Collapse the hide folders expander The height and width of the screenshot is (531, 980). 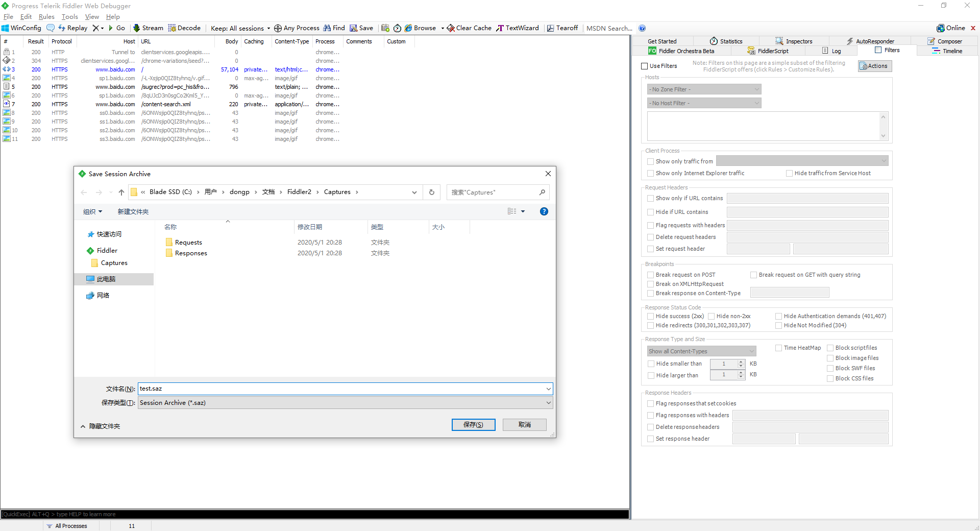click(100, 426)
